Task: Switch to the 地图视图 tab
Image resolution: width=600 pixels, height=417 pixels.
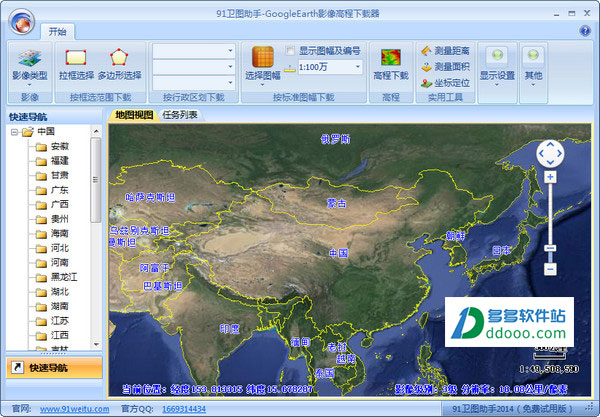Action: coord(134,115)
